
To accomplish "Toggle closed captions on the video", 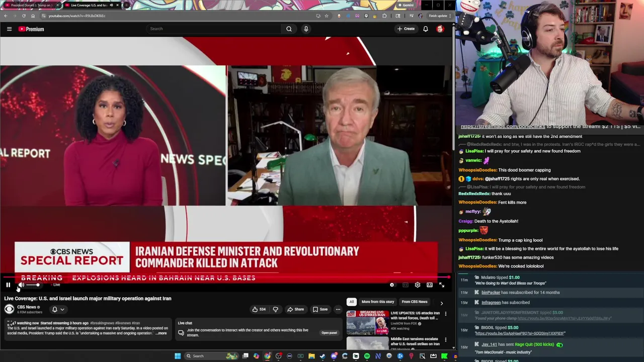I will 405,285.
